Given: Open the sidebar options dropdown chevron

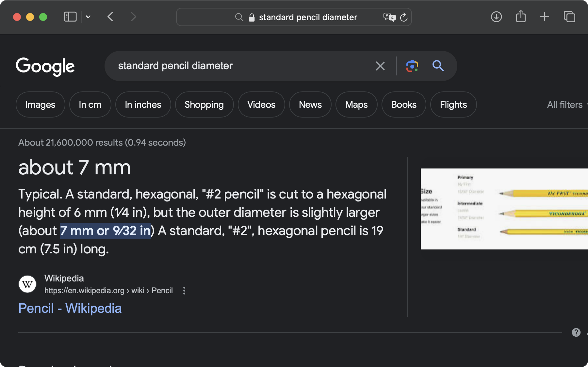Looking at the screenshot, I should [88, 17].
